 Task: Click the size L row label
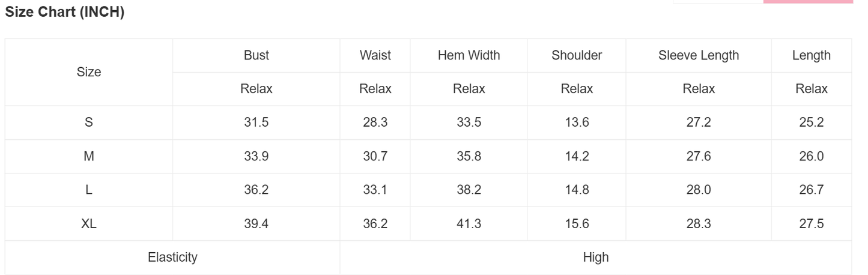(x=89, y=190)
